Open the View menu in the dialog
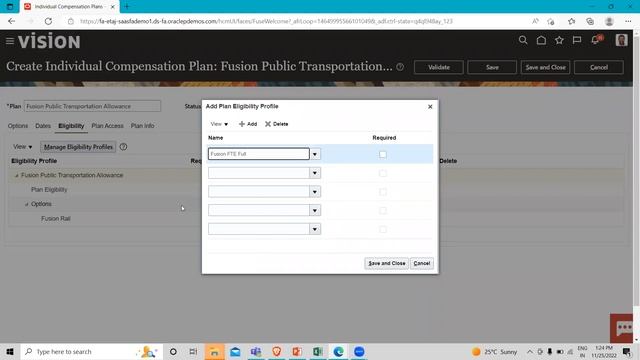The height and width of the screenshot is (360, 640). click(x=219, y=124)
